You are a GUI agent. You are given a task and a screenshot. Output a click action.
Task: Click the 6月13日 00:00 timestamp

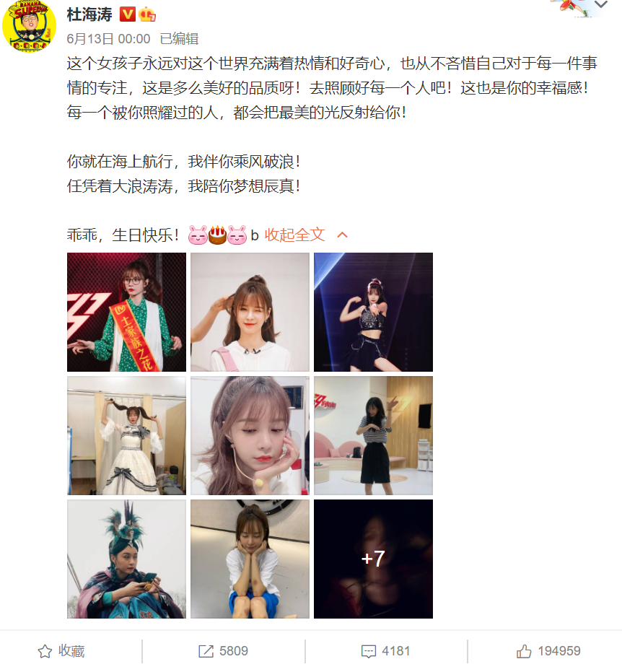click(108, 39)
